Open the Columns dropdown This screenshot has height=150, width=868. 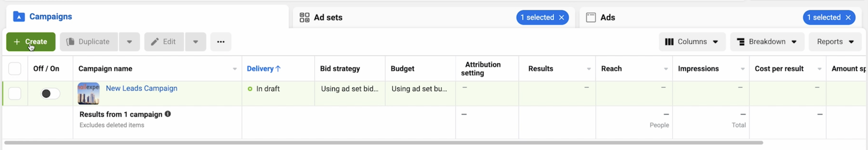pos(692,42)
